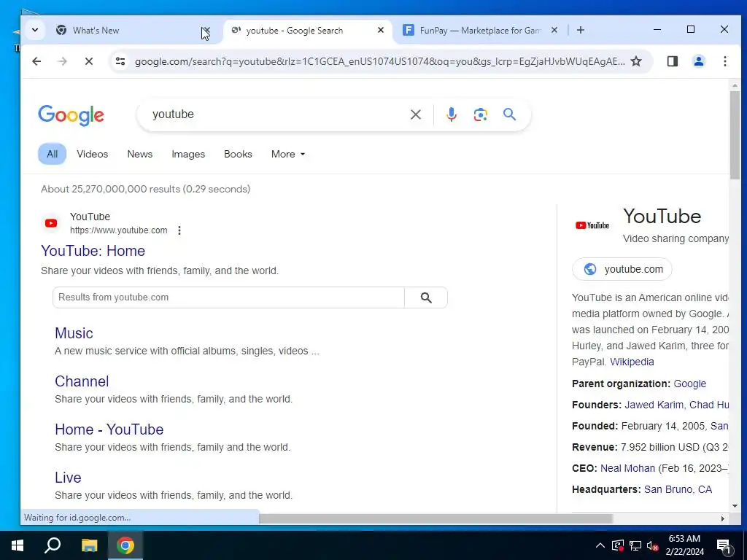Click Chrome icon in taskbar
Image resolution: width=747 pixels, height=560 pixels.
(x=125, y=545)
